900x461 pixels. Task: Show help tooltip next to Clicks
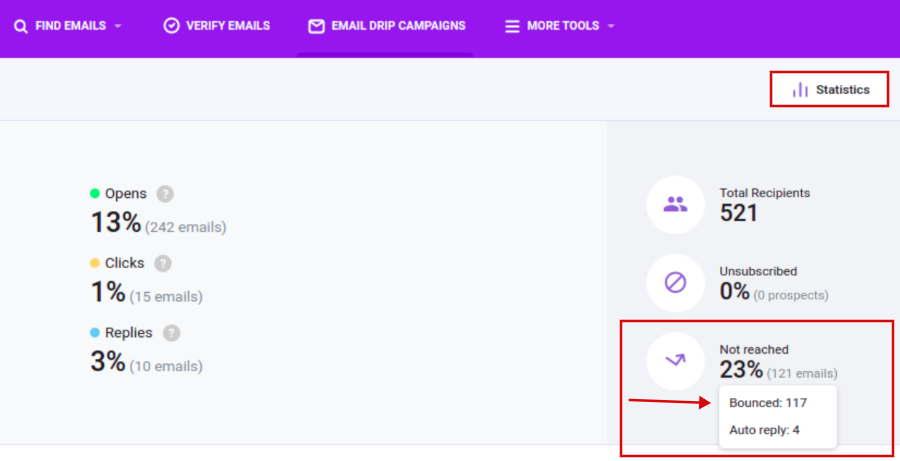163,264
